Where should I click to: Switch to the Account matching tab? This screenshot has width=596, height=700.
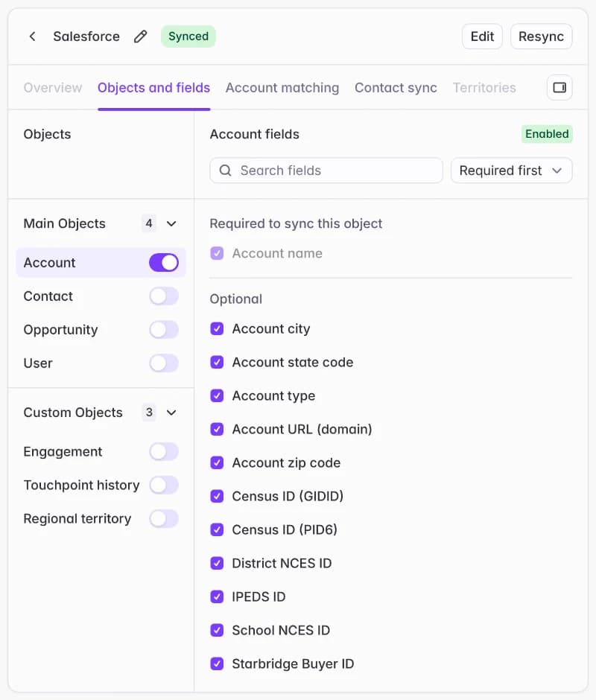click(282, 88)
